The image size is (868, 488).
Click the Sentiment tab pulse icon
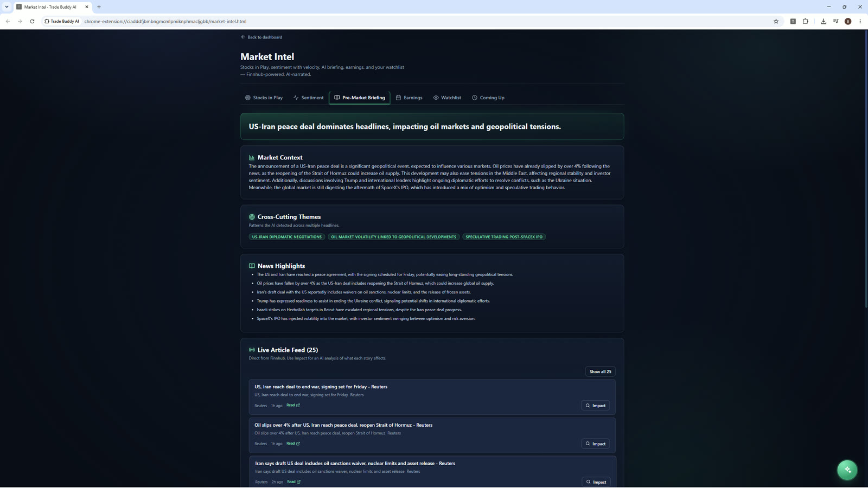pyautogui.click(x=296, y=98)
